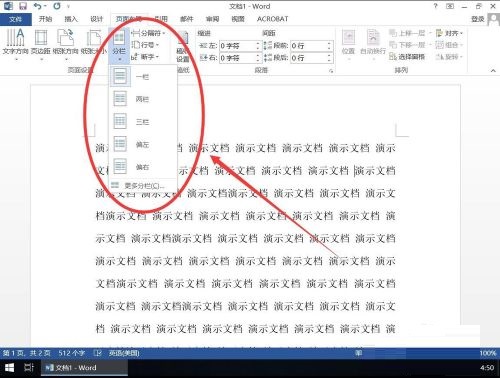Viewport: 500px width, 378px height.
Task: Open 行号 (Line Numbers) dropdown
Action: coord(146,45)
